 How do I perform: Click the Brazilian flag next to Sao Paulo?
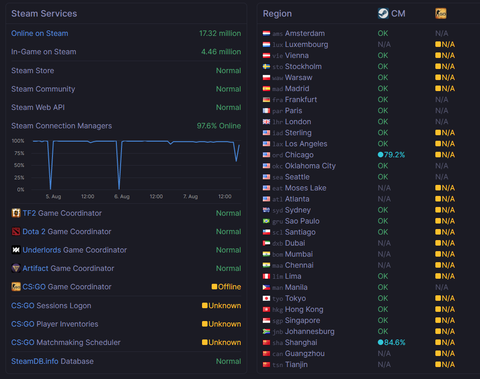pos(266,221)
